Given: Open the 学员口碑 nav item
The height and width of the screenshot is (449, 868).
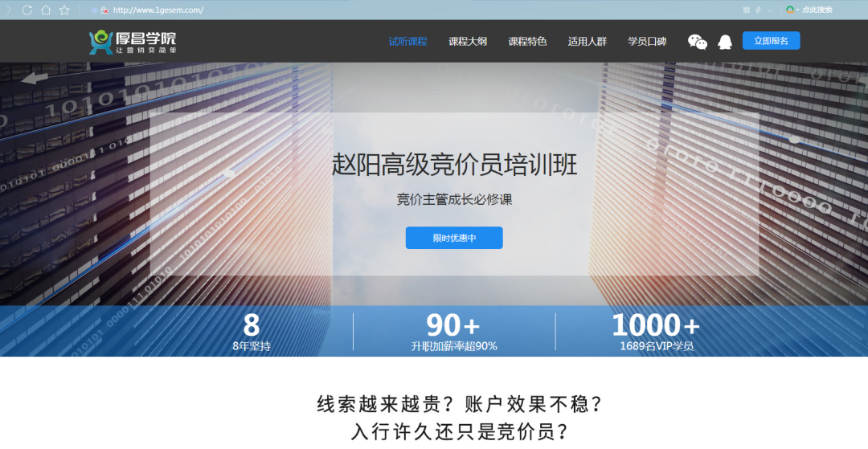Looking at the screenshot, I should 647,42.
